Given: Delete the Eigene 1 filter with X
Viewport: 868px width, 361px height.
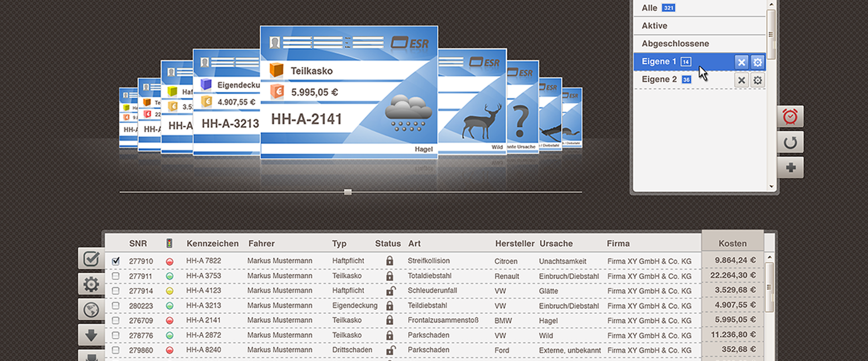Looking at the screenshot, I should tap(741, 62).
